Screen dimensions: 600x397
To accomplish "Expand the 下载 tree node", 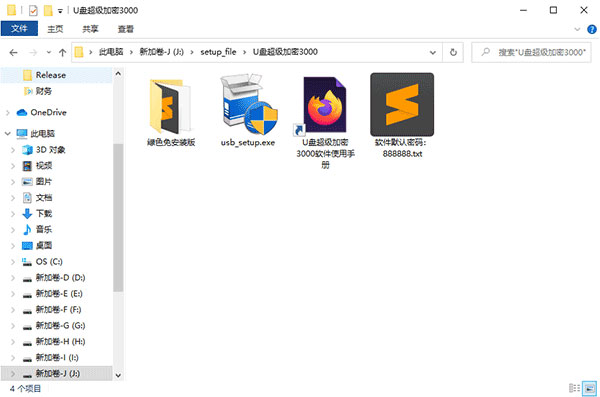I will [13, 214].
